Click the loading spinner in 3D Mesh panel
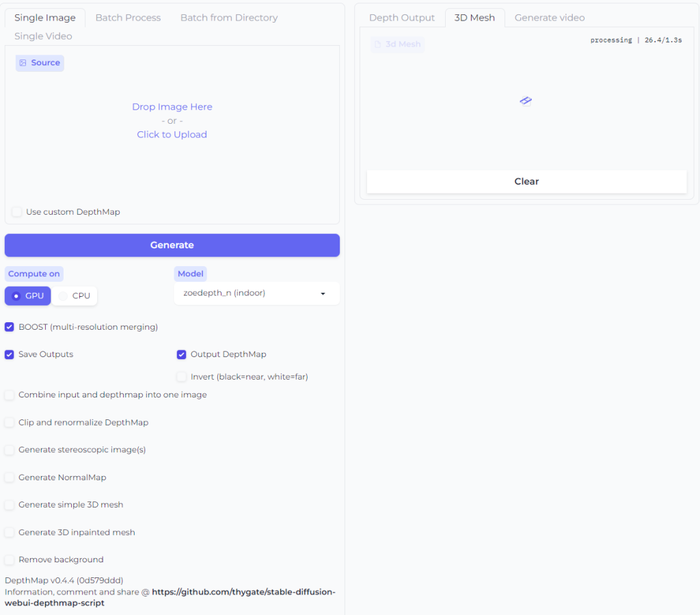This screenshot has width=700, height=615. pyautogui.click(x=526, y=101)
